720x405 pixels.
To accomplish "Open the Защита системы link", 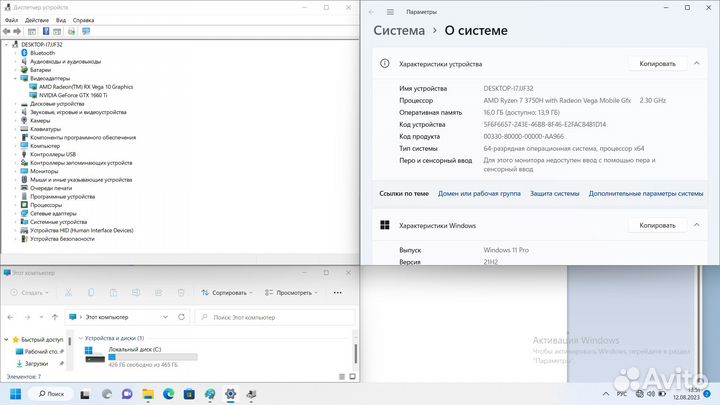I will [x=554, y=194].
